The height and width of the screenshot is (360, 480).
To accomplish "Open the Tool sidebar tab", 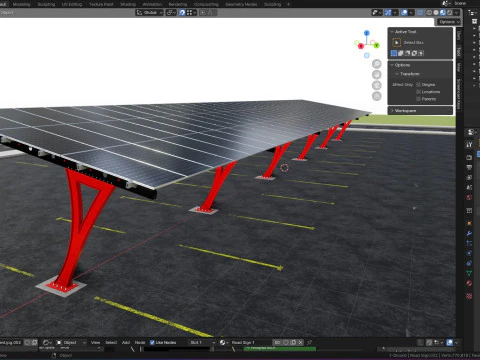I will 459,52.
